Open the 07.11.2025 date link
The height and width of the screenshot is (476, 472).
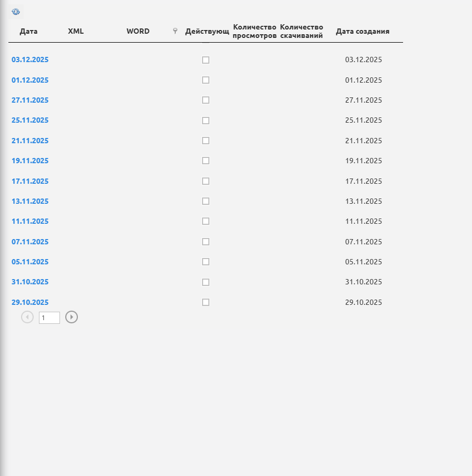click(30, 242)
